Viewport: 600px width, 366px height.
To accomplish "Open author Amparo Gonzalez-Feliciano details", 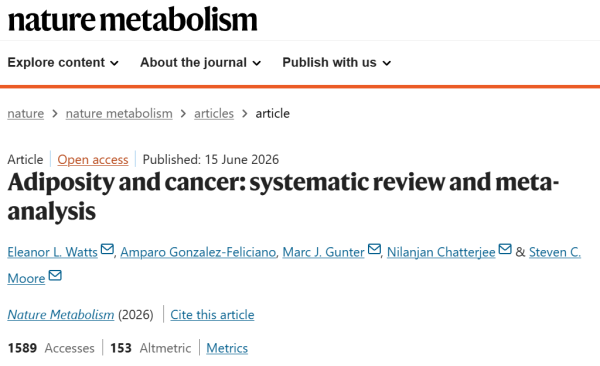I will [x=198, y=252].
